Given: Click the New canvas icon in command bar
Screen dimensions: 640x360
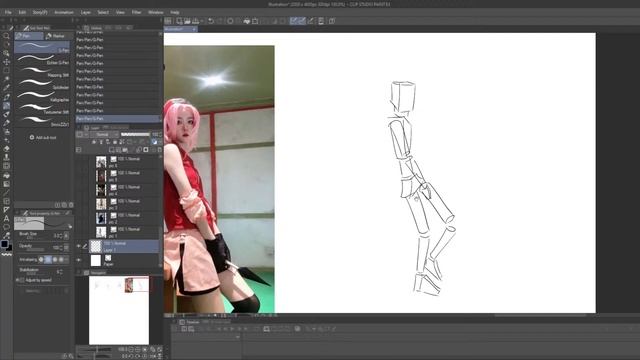Looking at the screenshot, I should pyautogui.click(x=179, y=21).
